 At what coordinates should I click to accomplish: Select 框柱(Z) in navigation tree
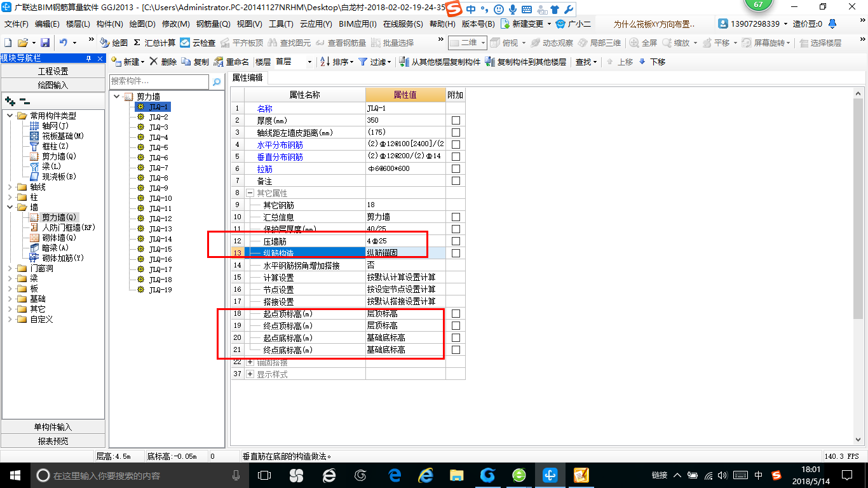click(55, 146)
